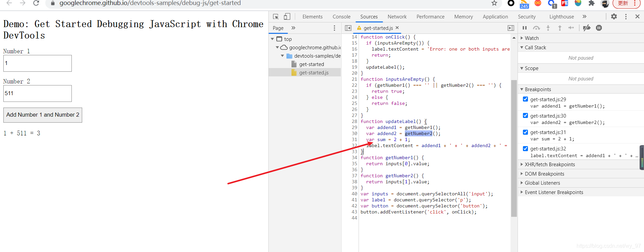Bookmark this page with the star
This screenshot has height=252, width=644.
tap(494, 3)
